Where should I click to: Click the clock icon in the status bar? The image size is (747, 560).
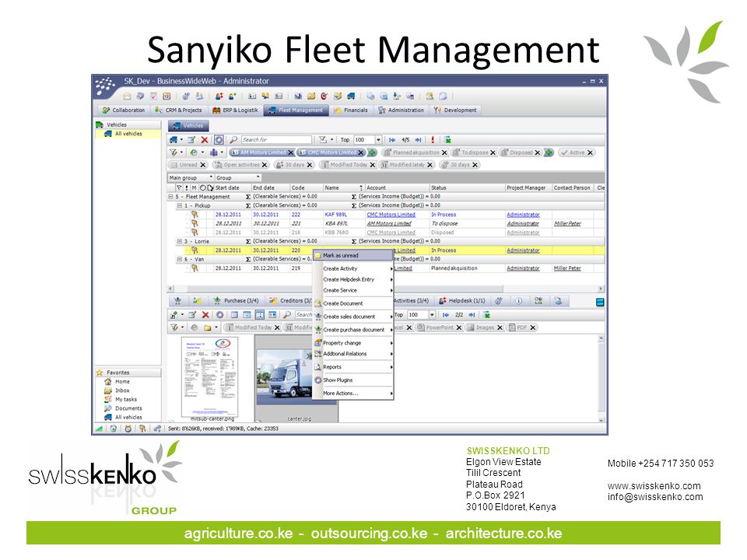tap(128, 429)
